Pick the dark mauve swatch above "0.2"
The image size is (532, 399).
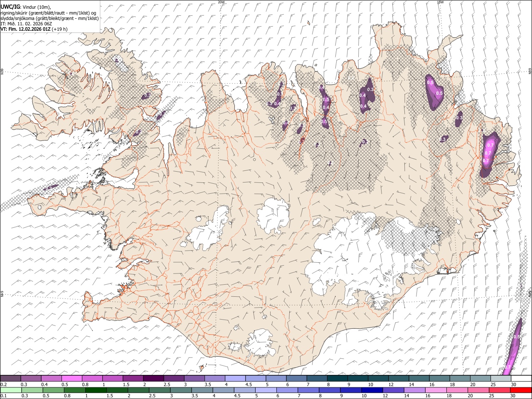(x=11, y=378)
